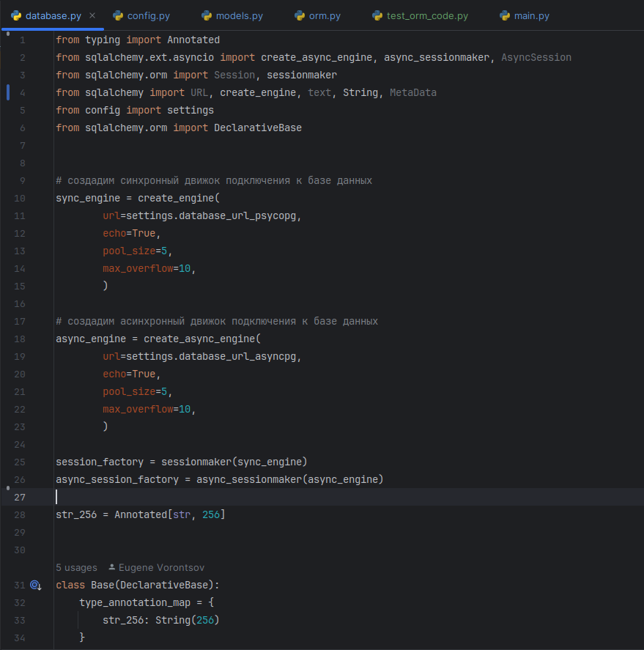Click "pool_size" parameter on line 21
The width and height of the screenshot is (644, 650).
[x=129, y=392]
